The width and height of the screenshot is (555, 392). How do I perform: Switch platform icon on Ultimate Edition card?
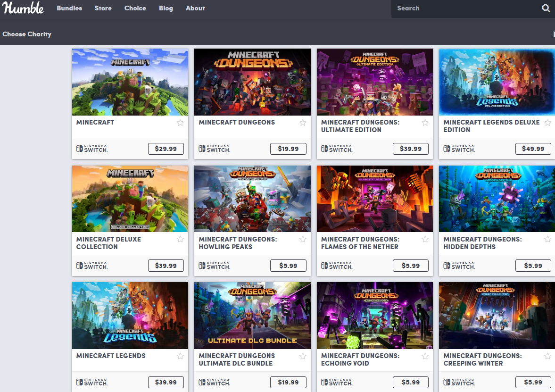pos(337,149)
